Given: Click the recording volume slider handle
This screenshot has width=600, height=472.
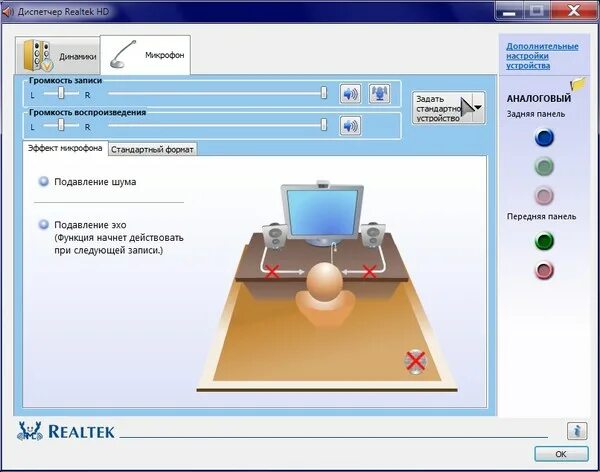Looking at the screenshot, I should [x=324, y=93].
